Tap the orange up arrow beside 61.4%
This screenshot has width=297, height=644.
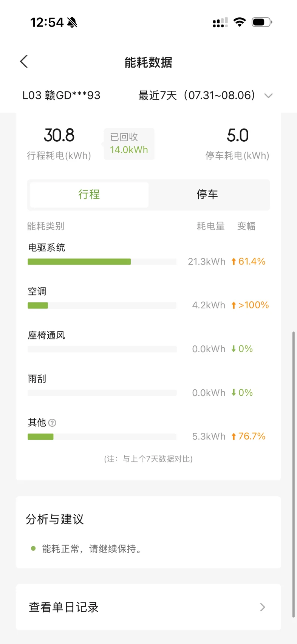point(234,262)
